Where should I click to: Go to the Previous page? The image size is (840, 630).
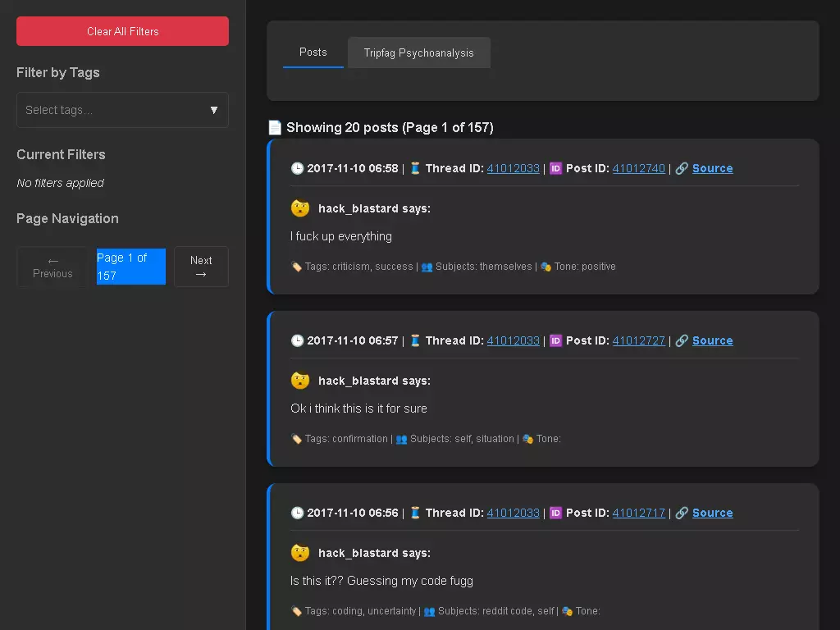[52, 267]
